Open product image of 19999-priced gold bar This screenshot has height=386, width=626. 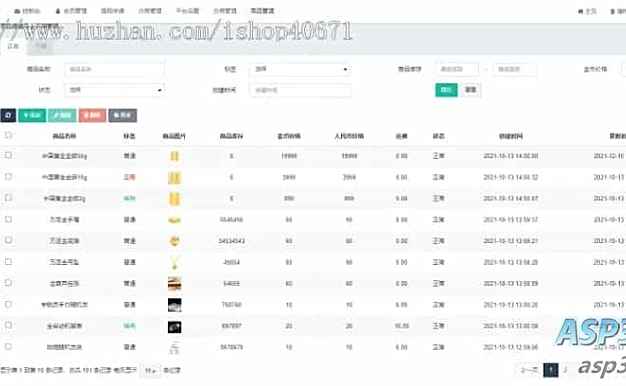[174, 156]
